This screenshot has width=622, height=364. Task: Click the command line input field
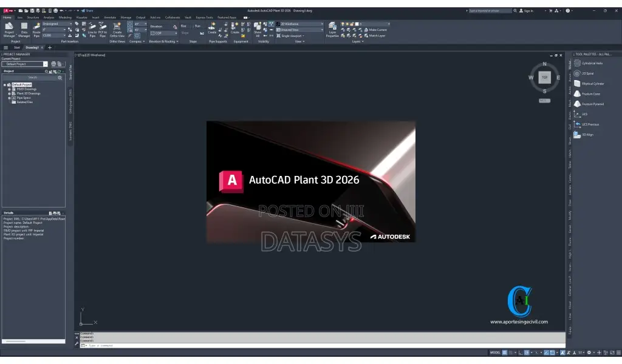coord(322,345)
